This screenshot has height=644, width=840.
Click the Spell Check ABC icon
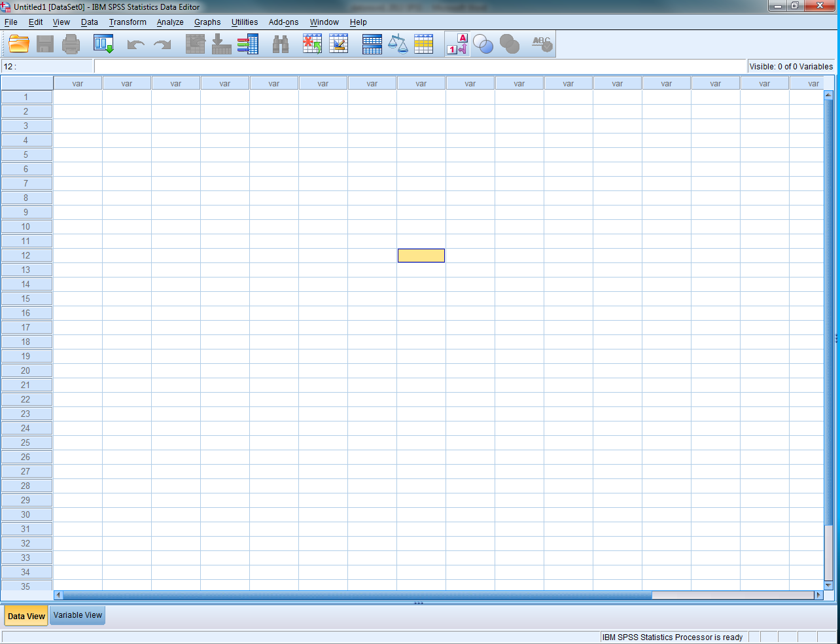(542, 45)
